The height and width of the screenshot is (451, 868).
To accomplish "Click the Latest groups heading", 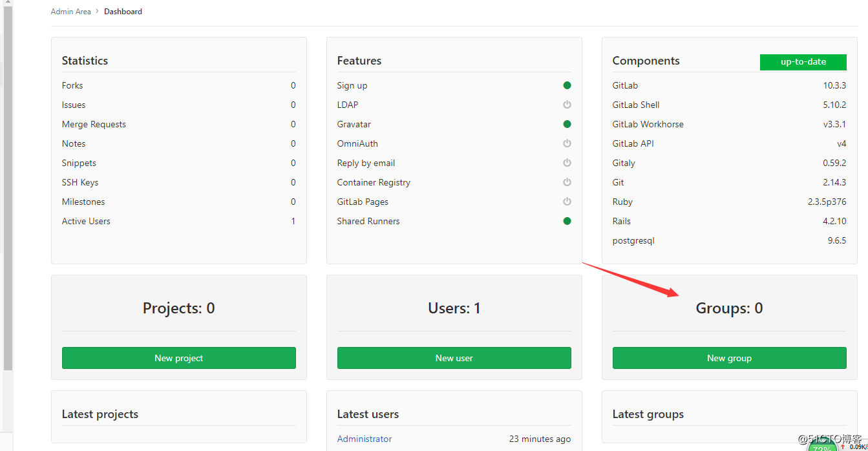I will tap(648, 414).
